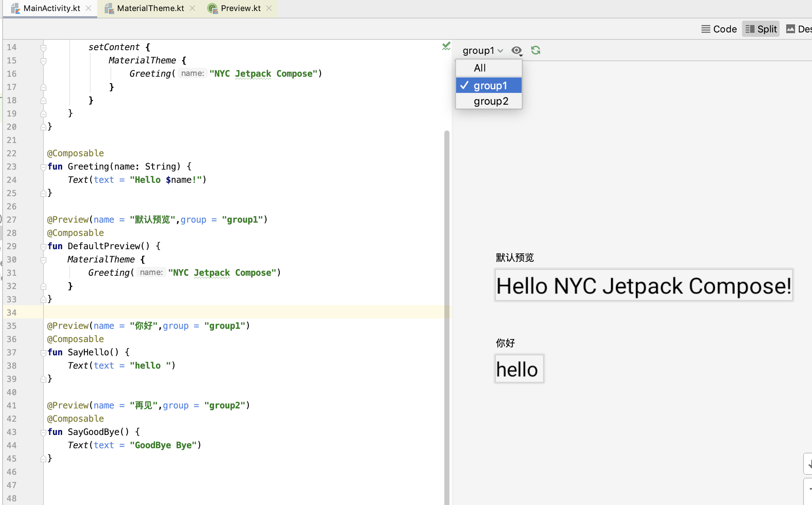
Task: Select All in the group menu
Action: pos(480,68)
